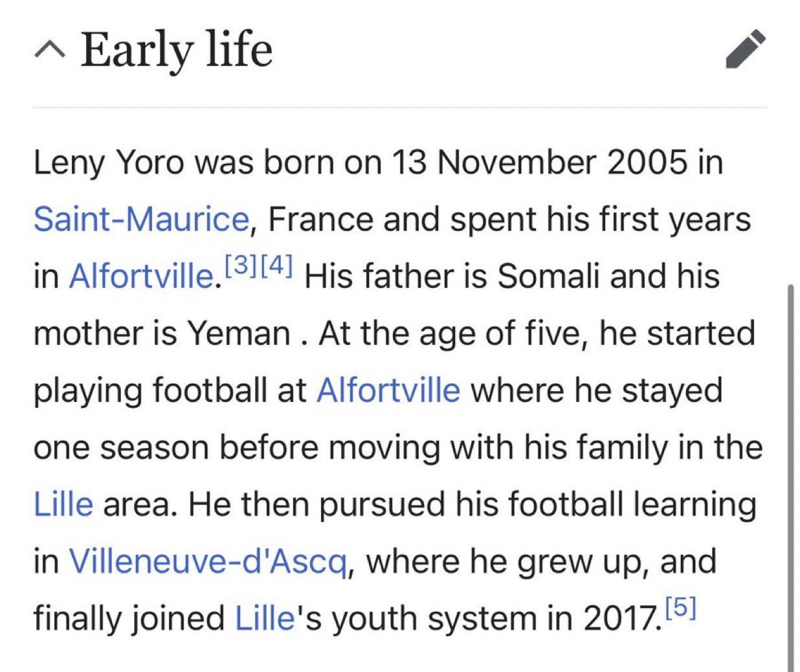This screenshot has width=800, height=672.
Task: Open Alfortville link before citation 3
Action: point(141,276)
